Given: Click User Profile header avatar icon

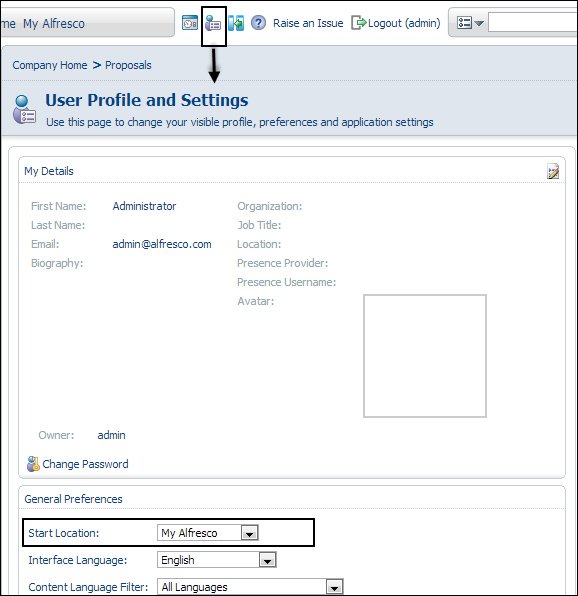Looking at the screenshot, I should click(24, 109).
